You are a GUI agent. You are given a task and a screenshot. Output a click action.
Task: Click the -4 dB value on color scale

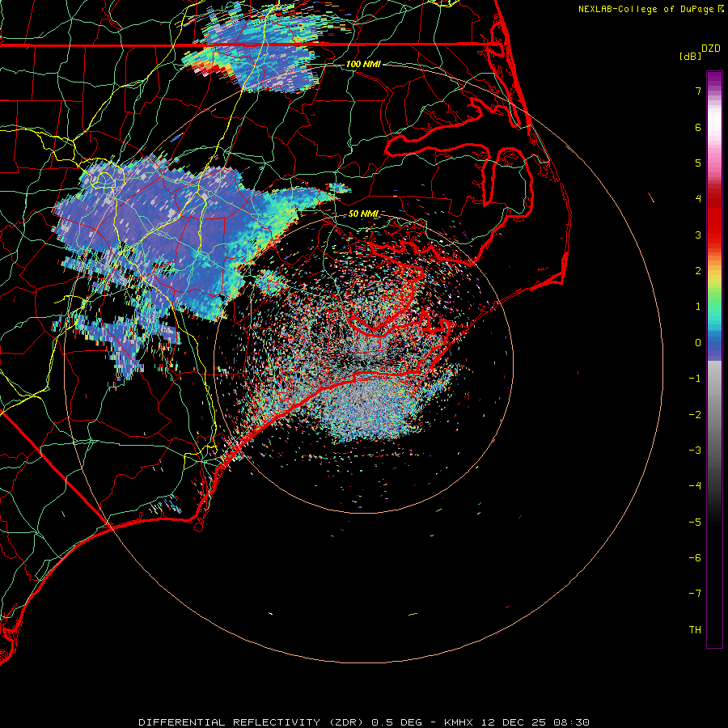[x=695, y=486]
